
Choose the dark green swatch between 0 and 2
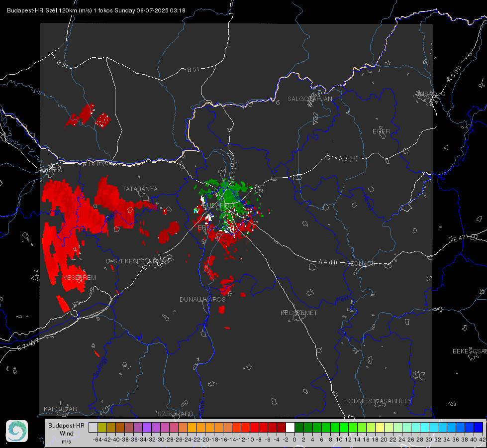point(299,427)
